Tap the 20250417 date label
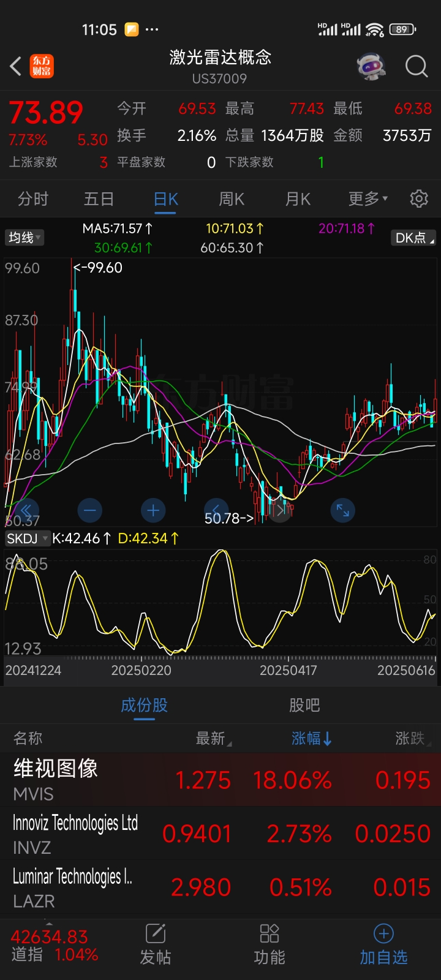The height and width of the screenshot is (980, 441). (288, 670)
